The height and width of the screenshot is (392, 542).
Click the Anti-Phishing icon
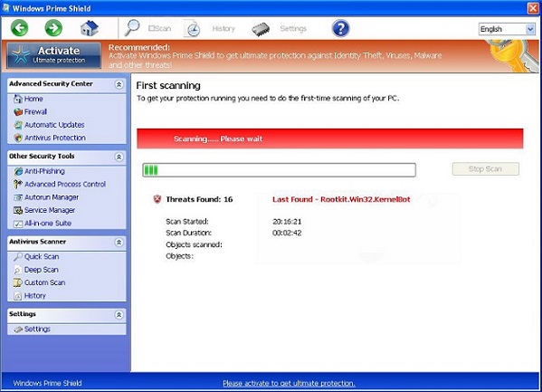coord(18,171)
